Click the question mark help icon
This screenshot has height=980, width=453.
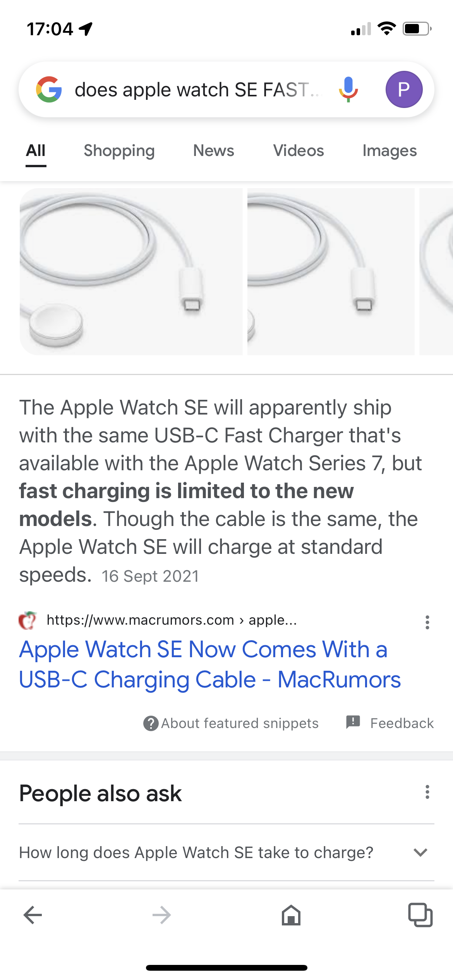[x=151, y=723]
